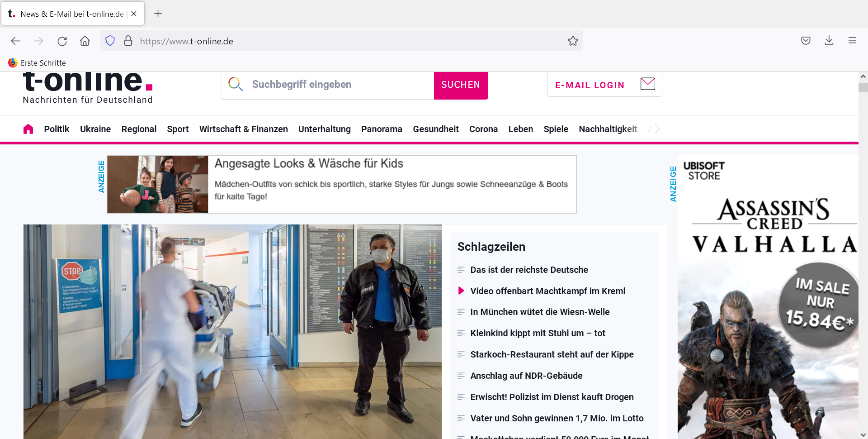Click the browser back arrow
The width and height of the screenshot is (868, 439).
[15, 41]
